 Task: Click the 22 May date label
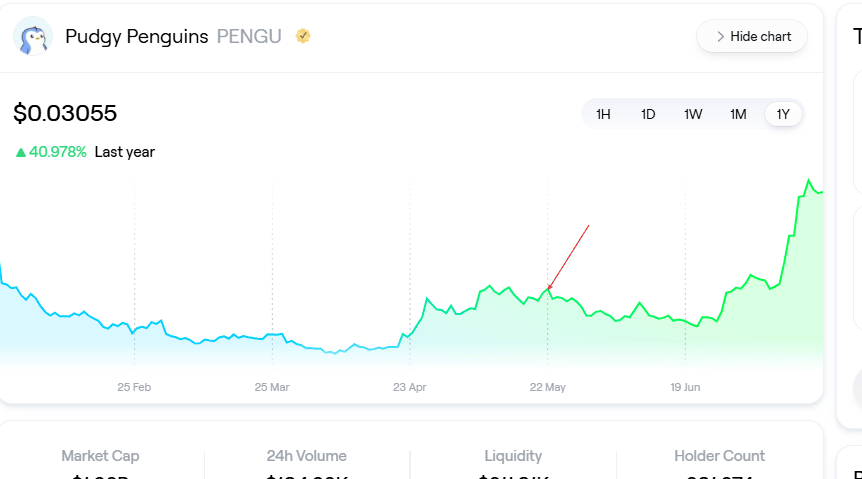548,387
